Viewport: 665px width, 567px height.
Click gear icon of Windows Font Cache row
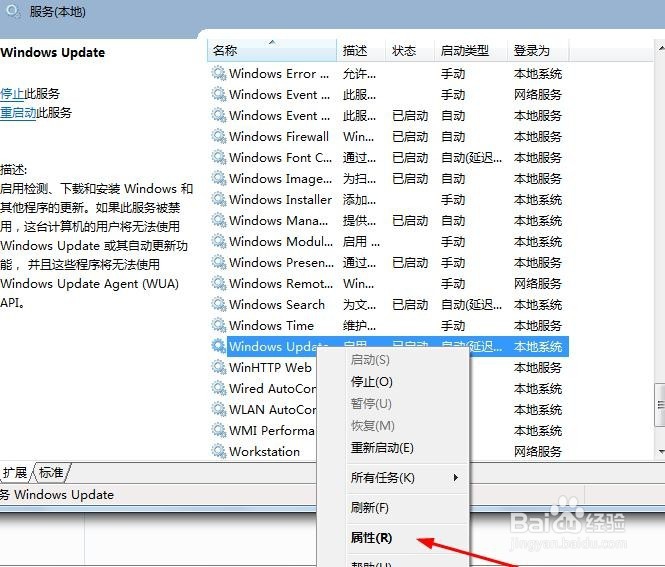219,157
